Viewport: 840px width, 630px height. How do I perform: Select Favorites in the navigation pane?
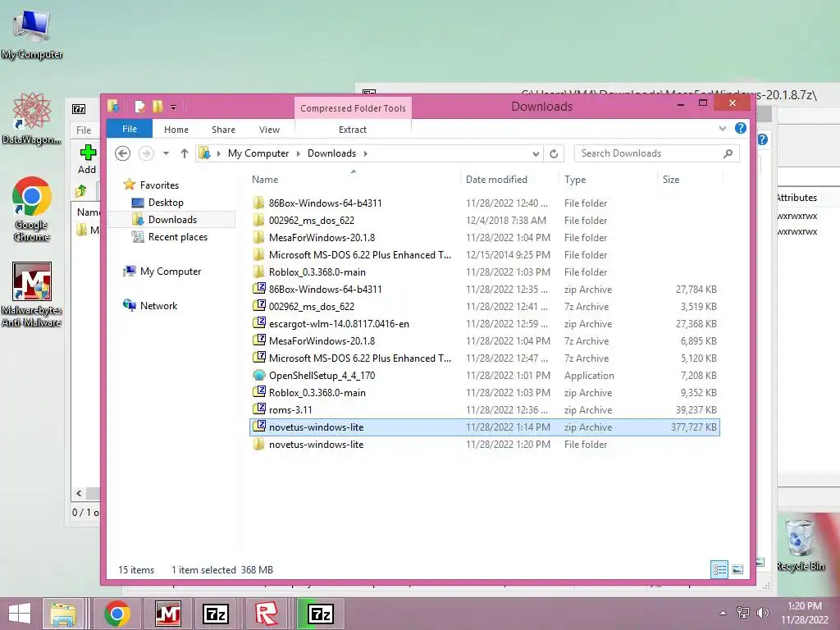click(x=152, y=185)
